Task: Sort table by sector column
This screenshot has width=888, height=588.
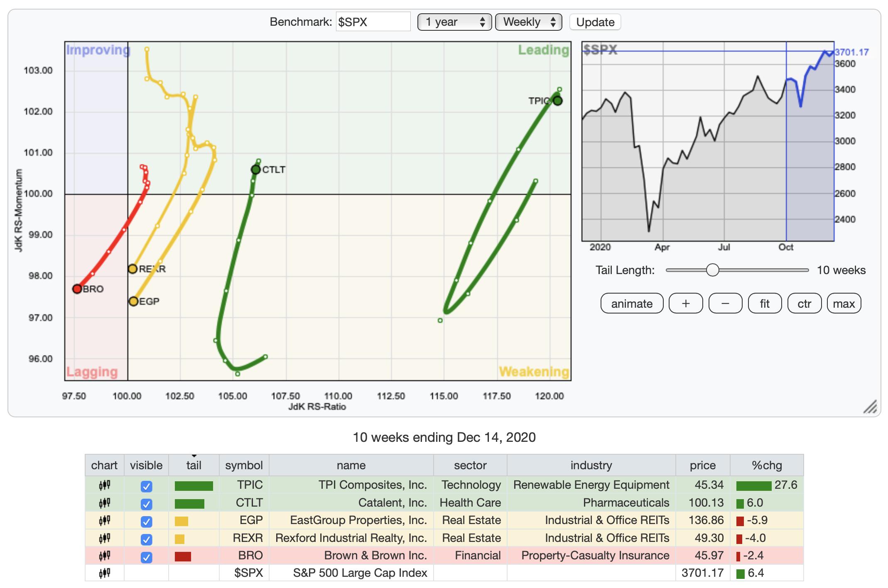Action: tap(470, 465)
